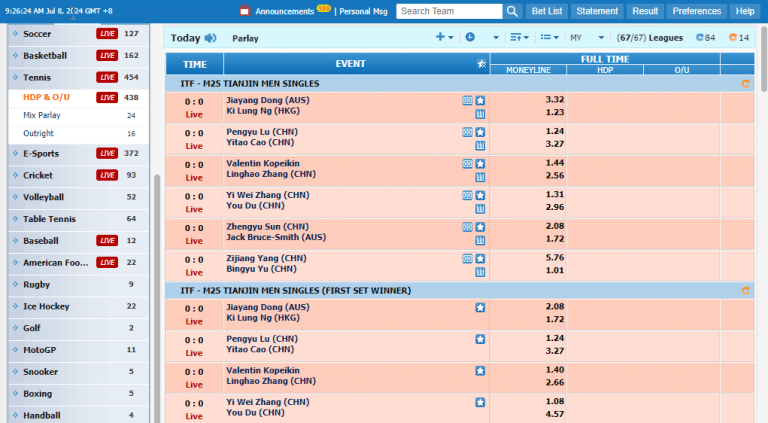The width and height of the screenshot is (768, 423).
Task: Add Valentin Kopeikin match to favorites star
Action: [x=480, y=164]
